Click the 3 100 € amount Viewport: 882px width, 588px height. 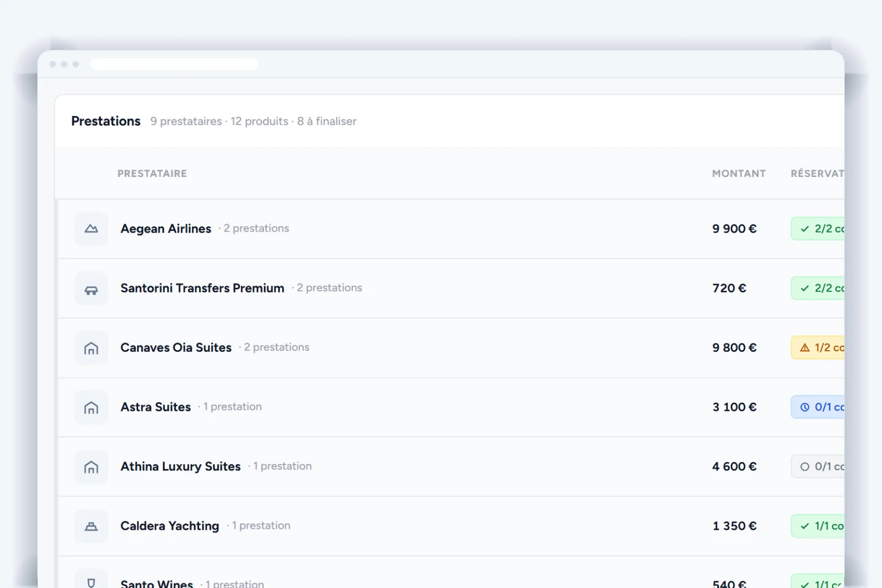(x=734, y=407)
